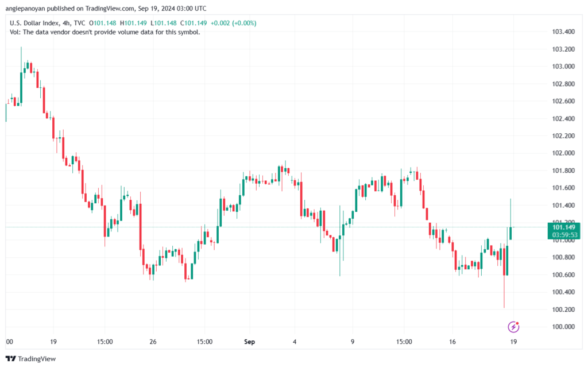Screen dimensions: 588x368
Task: Click the 16 date label on time axis
Action: (452, 342)
